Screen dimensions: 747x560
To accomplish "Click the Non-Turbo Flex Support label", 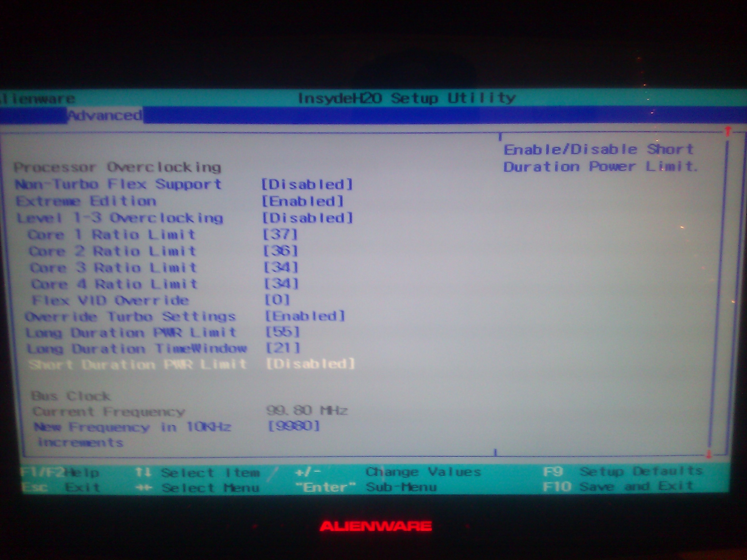I will tap(118, 184).
